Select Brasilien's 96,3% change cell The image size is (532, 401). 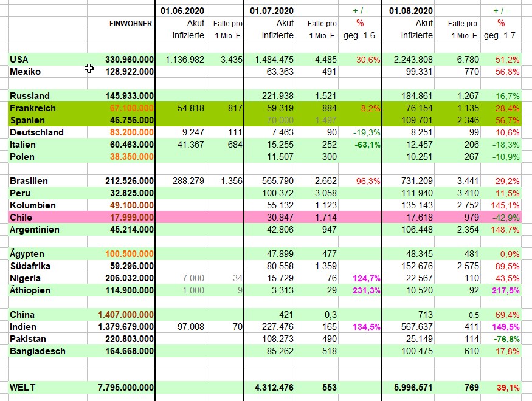pos(361,181)
